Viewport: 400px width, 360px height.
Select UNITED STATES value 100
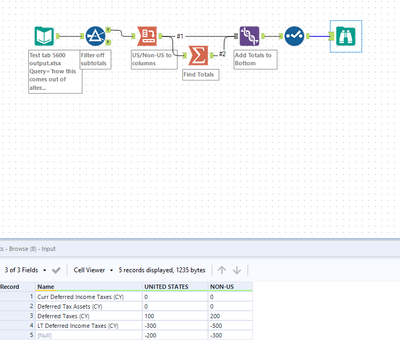(175, 316)
